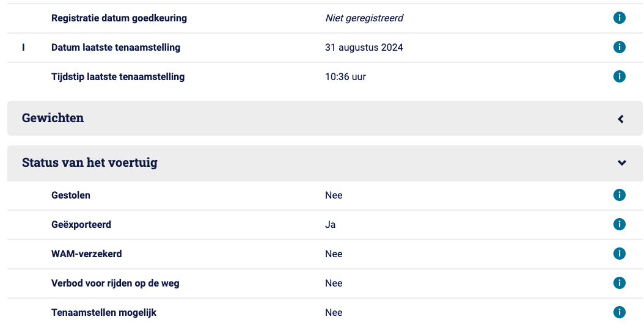Image resolution: width=644 pixels, height=336 pixels.
Task: Select the 'WAM-verzekerd' label text
Action: 87,254
